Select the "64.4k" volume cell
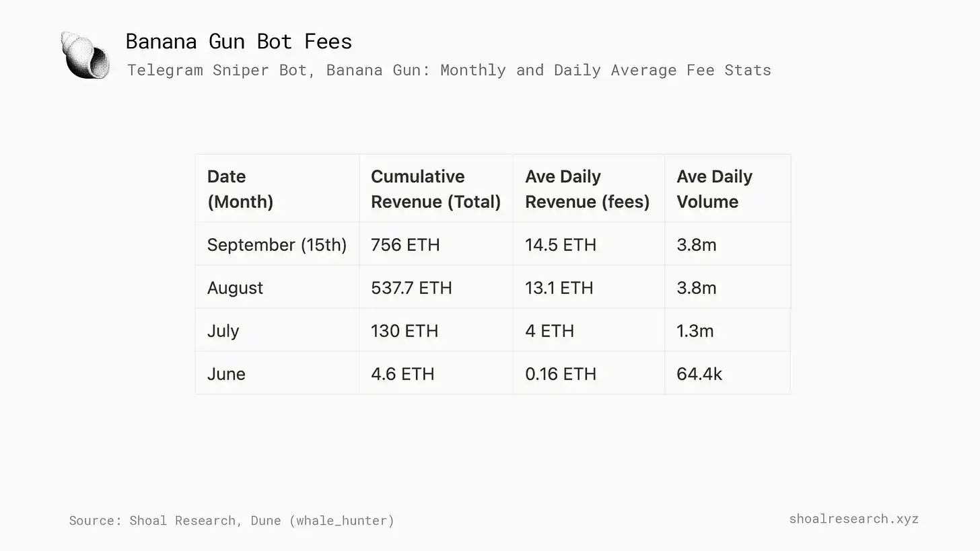The width and height of the screenshot is (980, 551). click(699, 374)
